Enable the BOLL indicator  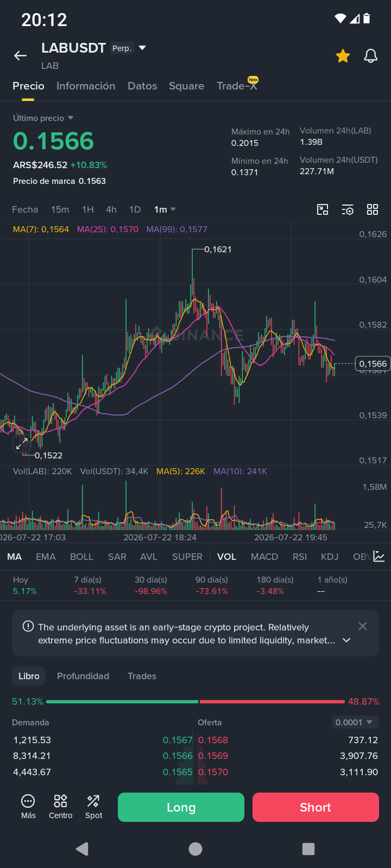point(81,557)
